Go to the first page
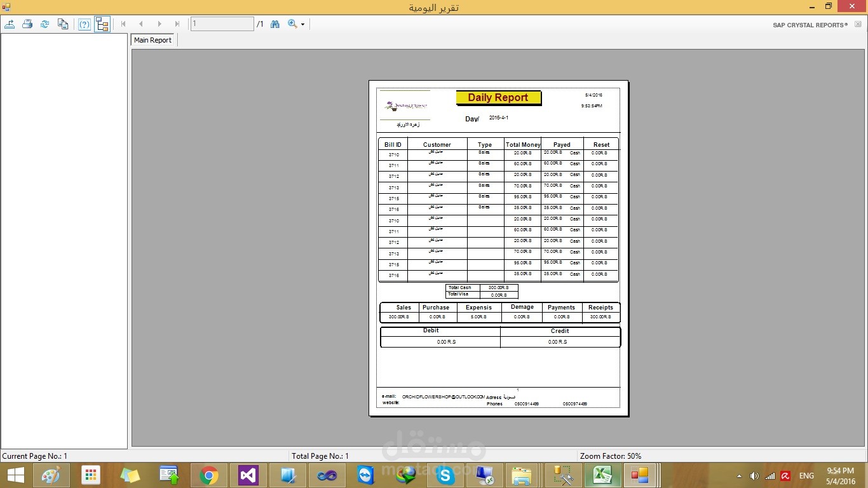Screen dimensions: 868x488 (123, 24)
